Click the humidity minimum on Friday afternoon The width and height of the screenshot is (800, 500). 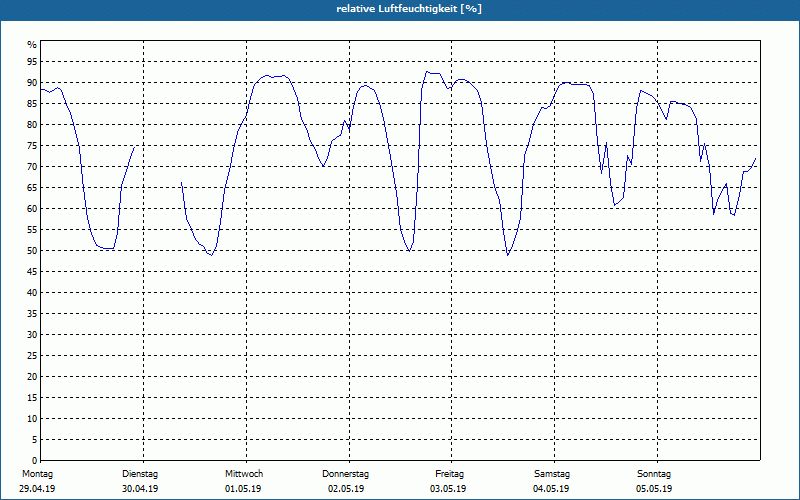coord(508,255)
